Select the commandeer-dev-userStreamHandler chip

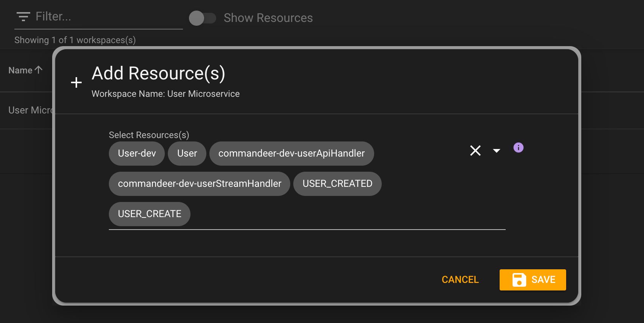click(x=200, y=184)
